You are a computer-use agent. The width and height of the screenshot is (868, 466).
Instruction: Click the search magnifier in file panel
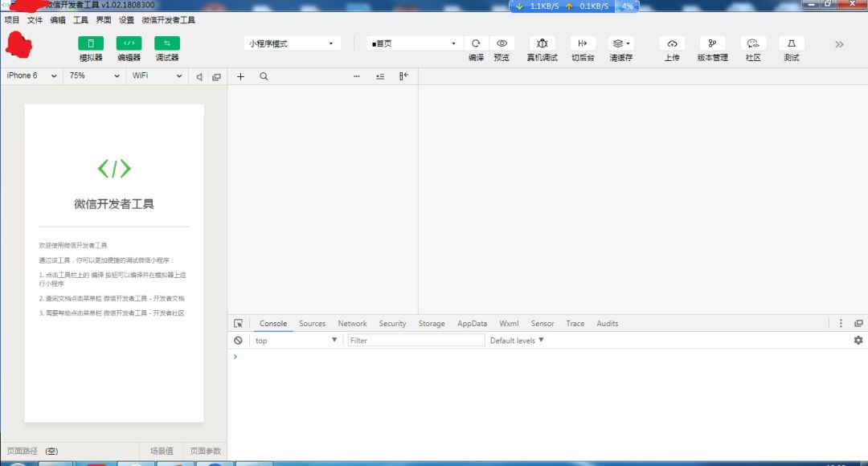(264, 76)
